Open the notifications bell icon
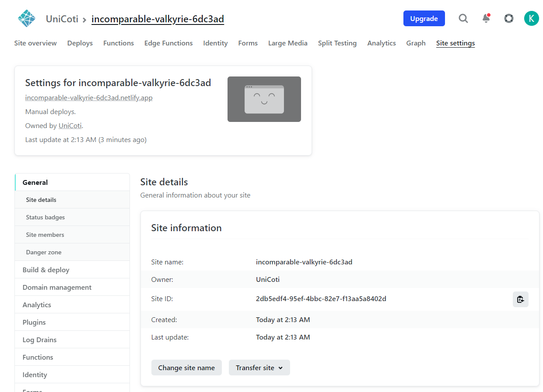This screenshot has width=543, height=392. point(486,18)
